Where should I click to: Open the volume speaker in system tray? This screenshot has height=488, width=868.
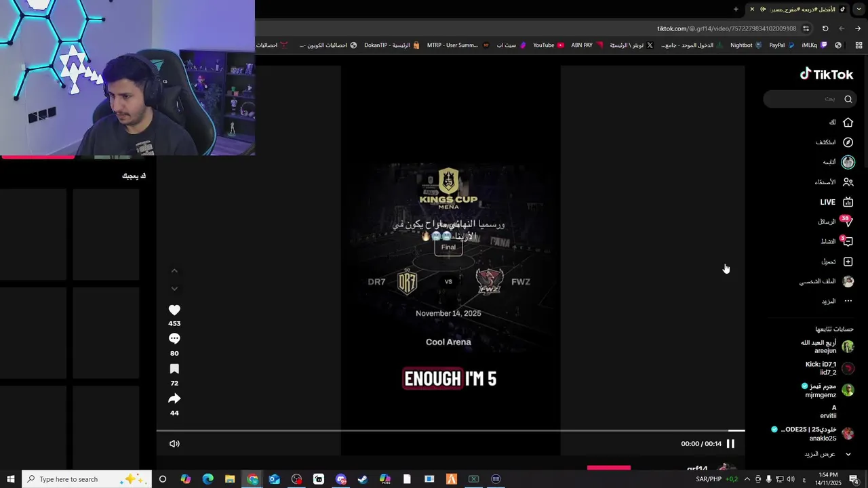[790, 479]
